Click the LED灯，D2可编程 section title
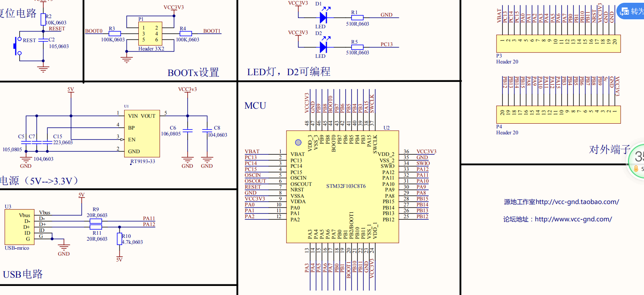644x295 pixels. pos(289,72)
